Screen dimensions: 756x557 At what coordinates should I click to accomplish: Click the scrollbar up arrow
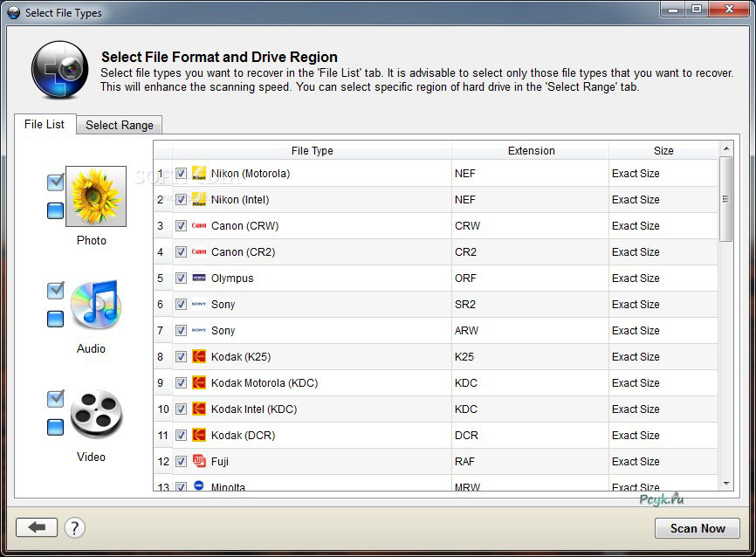(726, 149)
